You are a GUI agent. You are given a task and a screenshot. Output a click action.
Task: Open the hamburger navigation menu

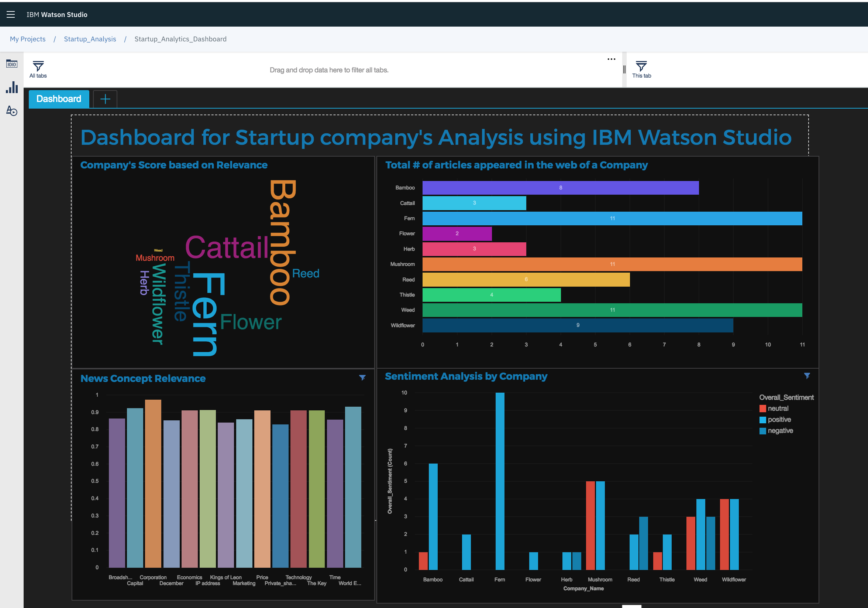click(x=11, y=14)
